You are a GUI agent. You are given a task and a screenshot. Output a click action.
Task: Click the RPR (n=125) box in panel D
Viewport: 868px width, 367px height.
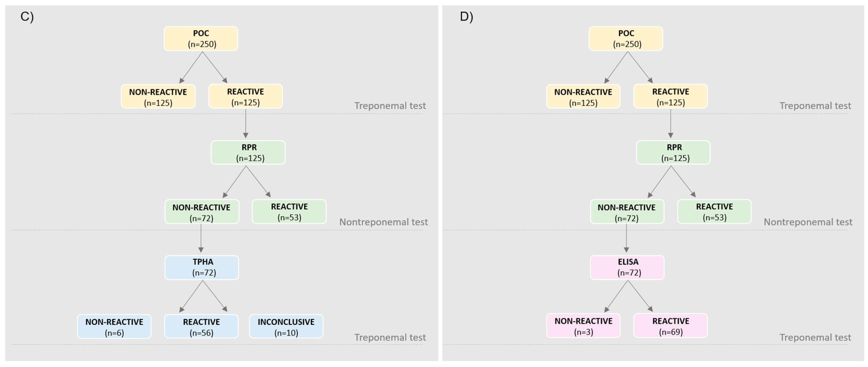click(x=673, y=152)
